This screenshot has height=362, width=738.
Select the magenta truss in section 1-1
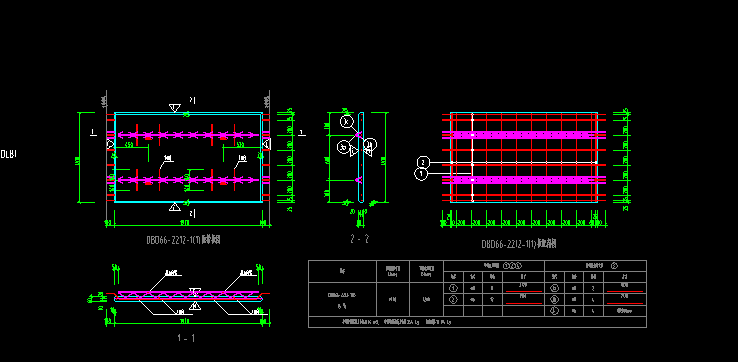point(188,295)
